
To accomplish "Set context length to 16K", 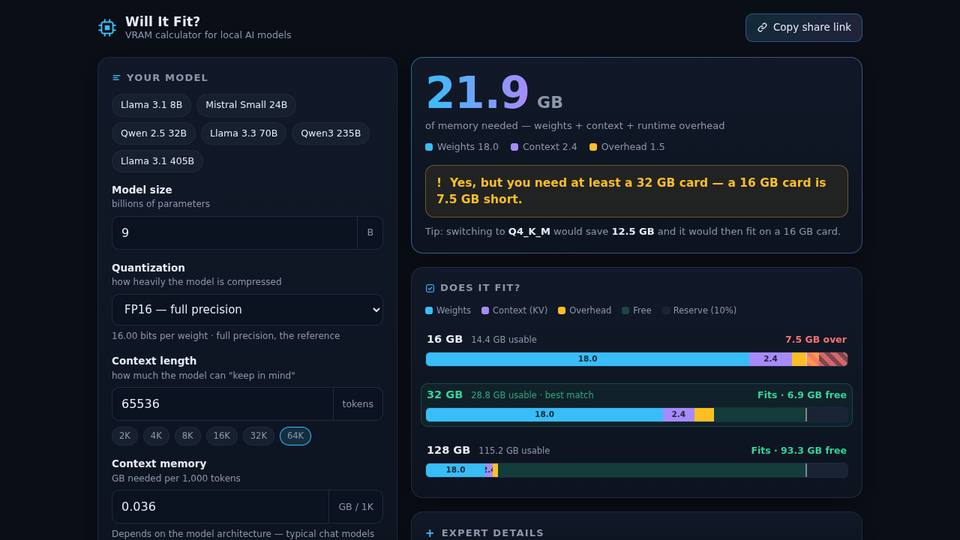I will 222,436.
